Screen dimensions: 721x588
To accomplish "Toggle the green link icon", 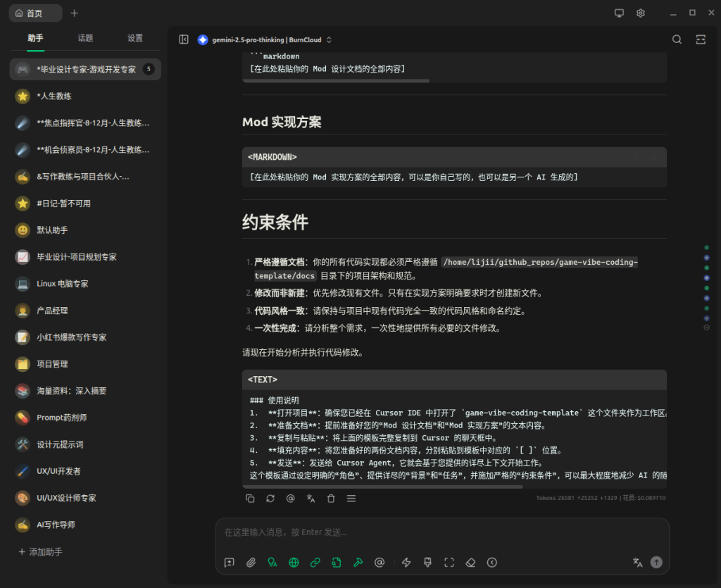I will [x=315, y=562].
